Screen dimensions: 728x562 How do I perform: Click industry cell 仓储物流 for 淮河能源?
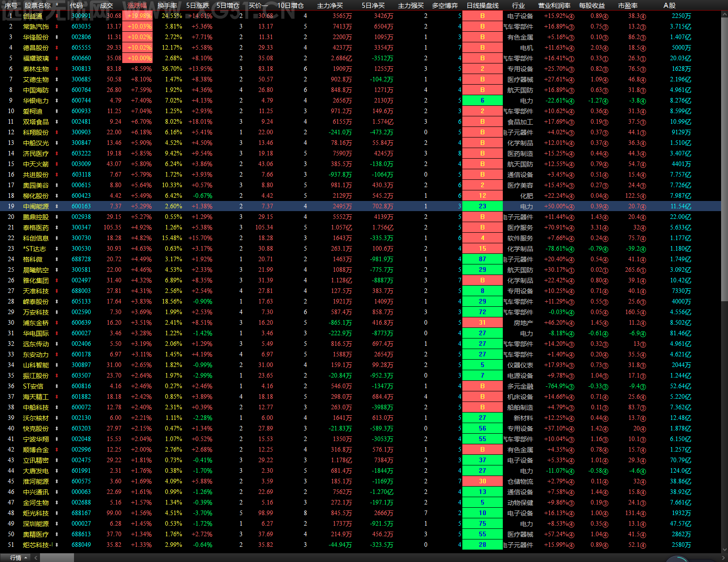(x=520, y=482)
